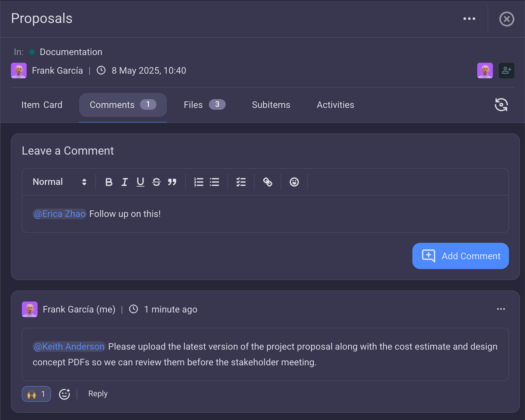Switch to the Activities tab
This screenshot has height=420, width=525.
[335, 105]
